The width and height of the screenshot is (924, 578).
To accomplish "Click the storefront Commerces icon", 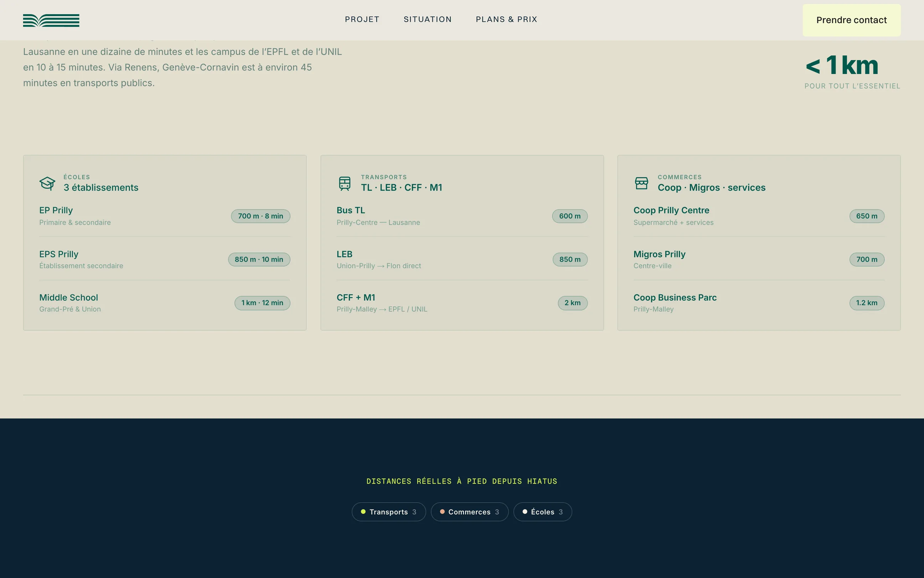I will click(x=641, y=183).
